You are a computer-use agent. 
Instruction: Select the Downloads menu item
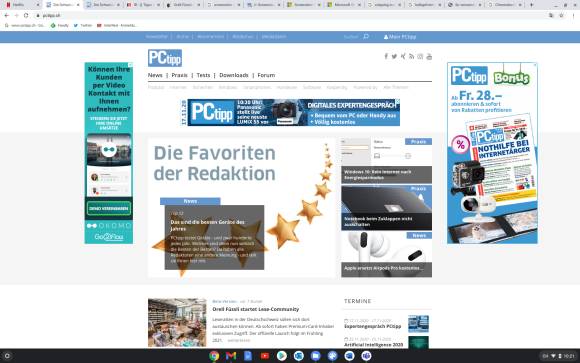click(234, 75)
